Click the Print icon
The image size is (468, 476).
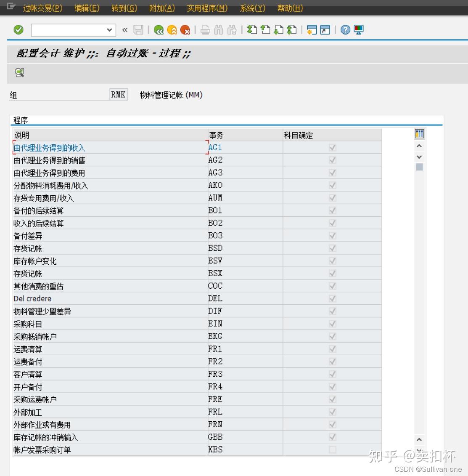205,30
